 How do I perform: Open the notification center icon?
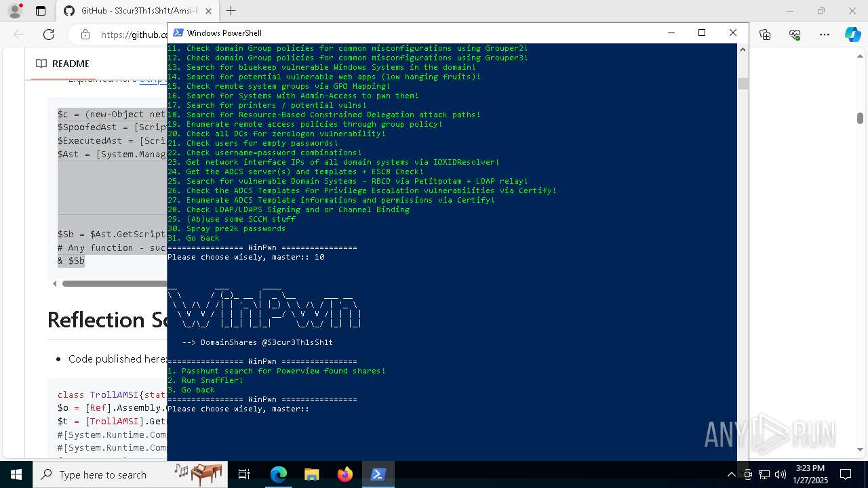[x=846, y=474]
